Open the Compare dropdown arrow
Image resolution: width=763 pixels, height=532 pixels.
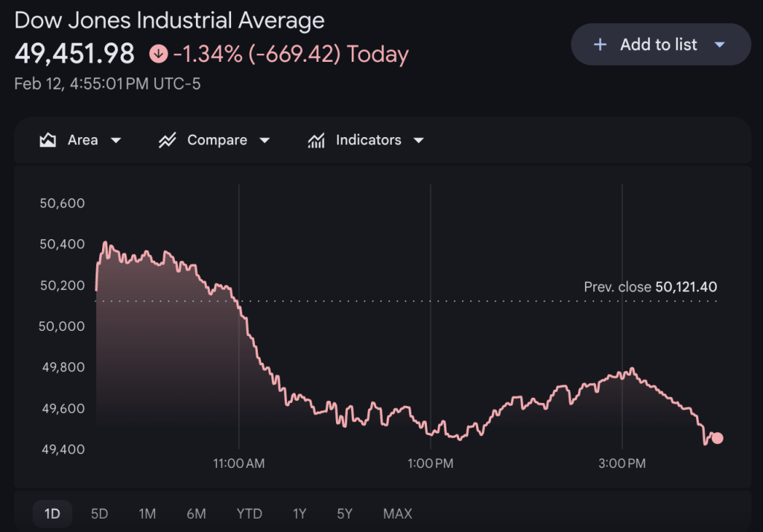pyautogui.click(x=265, y=140)
